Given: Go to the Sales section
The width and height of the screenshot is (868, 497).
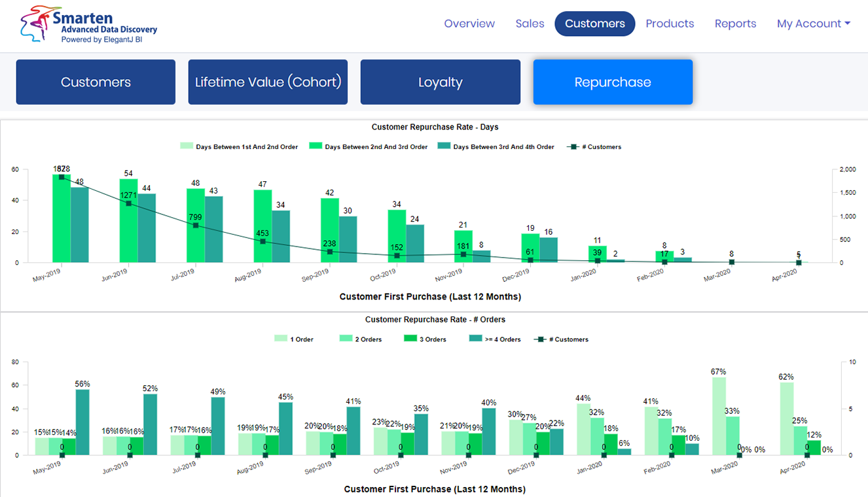Looking at the screenshot, I should point(530,24).
